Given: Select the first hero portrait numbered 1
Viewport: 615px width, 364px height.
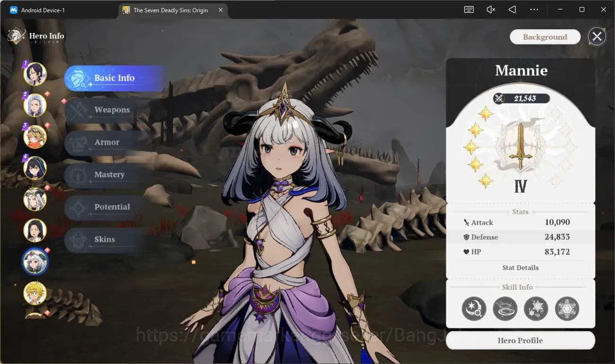Looking at the screenshot, I should [x=35, y=74].
